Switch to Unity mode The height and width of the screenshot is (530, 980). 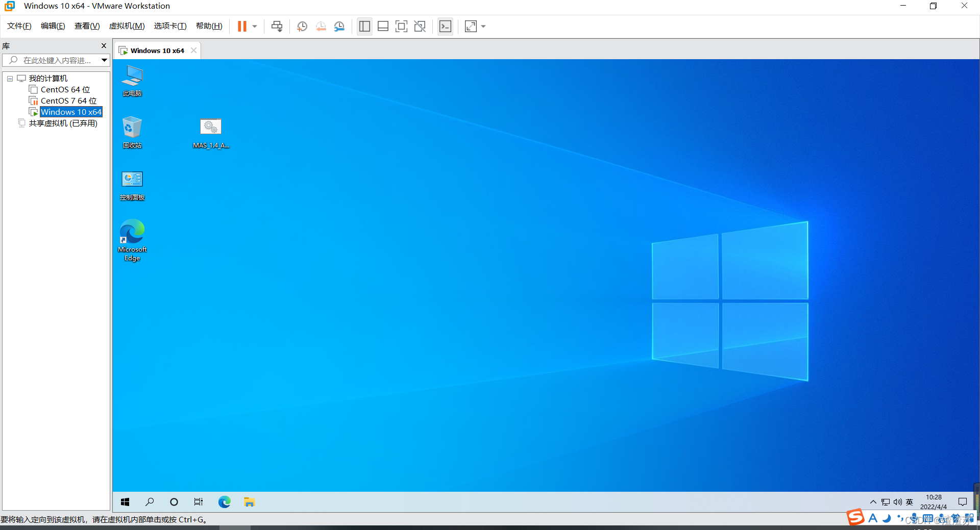coord(420,27)
